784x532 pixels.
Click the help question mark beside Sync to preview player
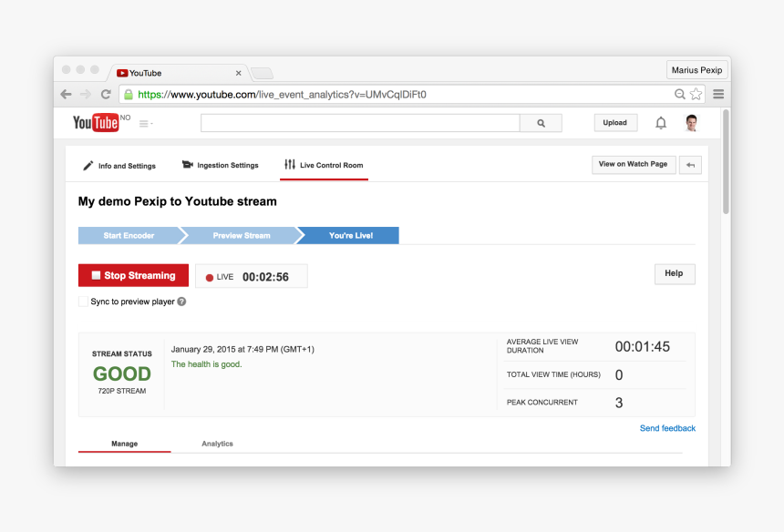click(x=181, y=302)
